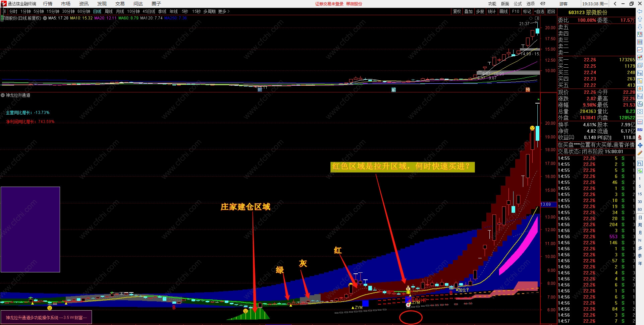Viewport: 644px width, 325px height.
Task: Click the +自选 add to watchlist button
Action: tap(539, 11)
